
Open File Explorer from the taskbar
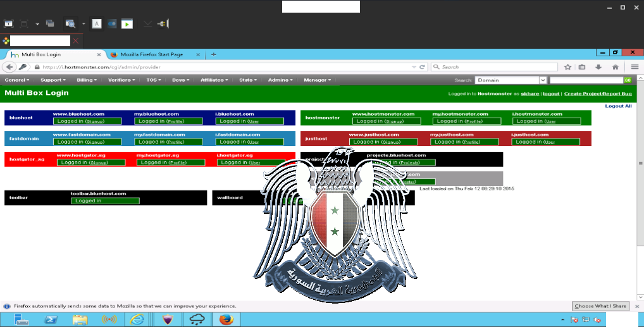pyautogui.click(x=80, y=319)
